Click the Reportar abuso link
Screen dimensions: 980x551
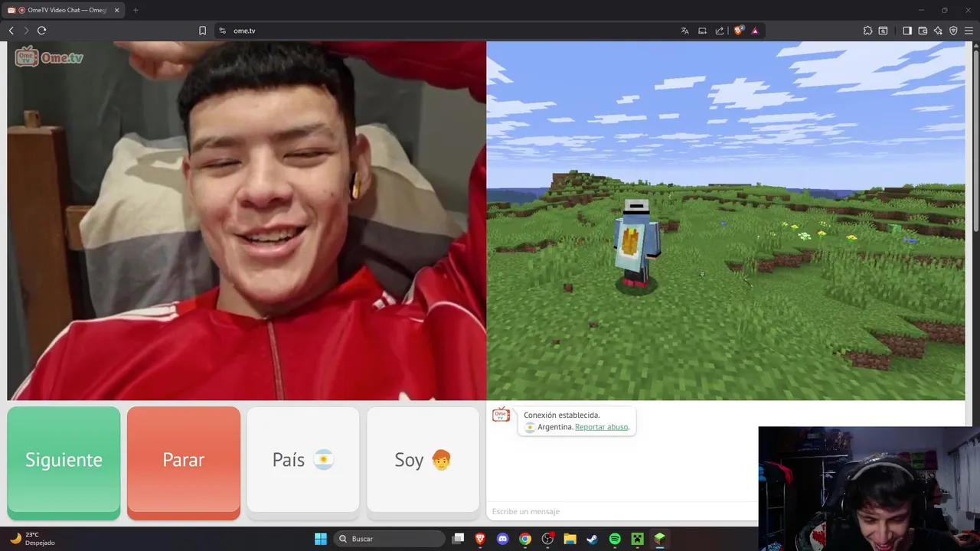pyautogui.click(x=601, y=427)
